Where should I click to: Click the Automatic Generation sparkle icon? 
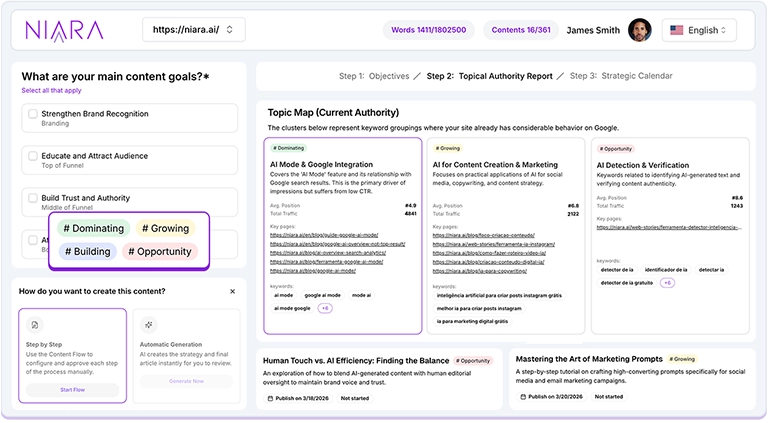148,326
